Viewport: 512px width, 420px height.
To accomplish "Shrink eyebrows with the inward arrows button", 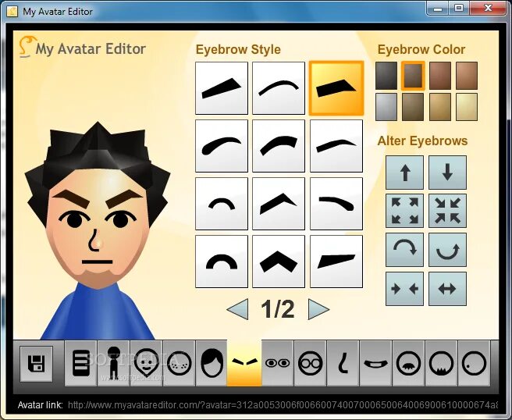I will 447,211.
